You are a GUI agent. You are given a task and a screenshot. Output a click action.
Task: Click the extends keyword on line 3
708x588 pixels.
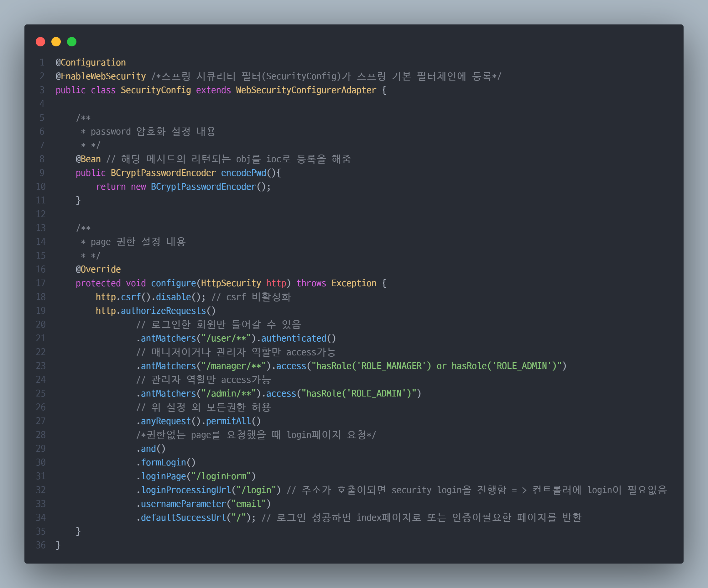213,90
